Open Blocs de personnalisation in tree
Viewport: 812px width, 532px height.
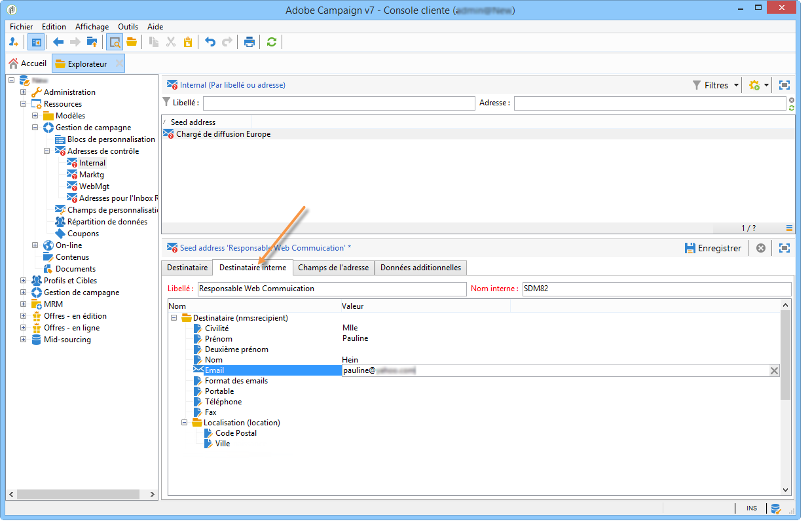[111, 139]
